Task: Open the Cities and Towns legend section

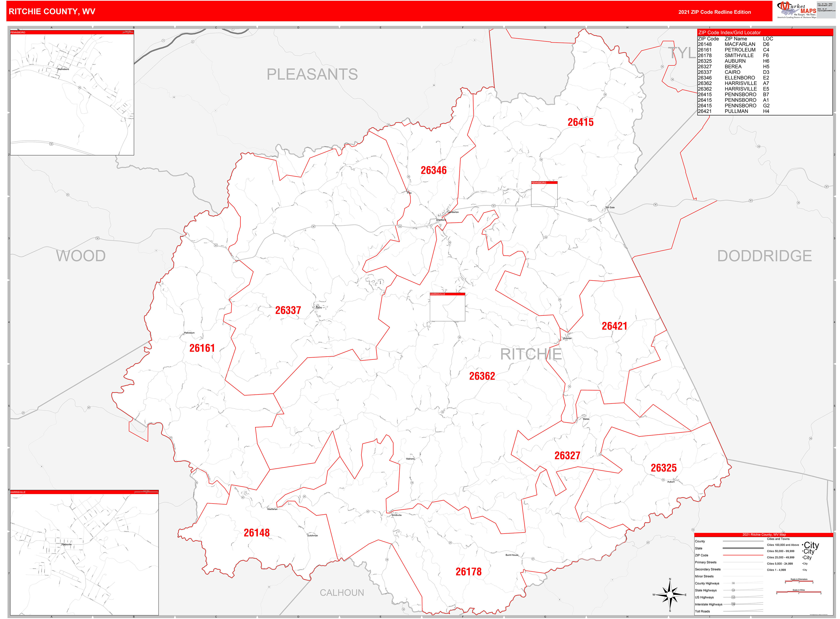Action: click(x=779, y=539)
